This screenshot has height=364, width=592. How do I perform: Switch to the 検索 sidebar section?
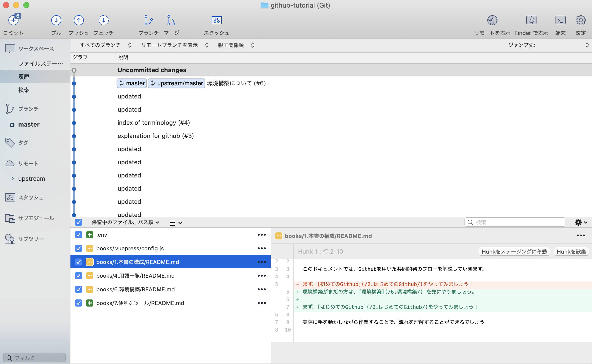24,90
